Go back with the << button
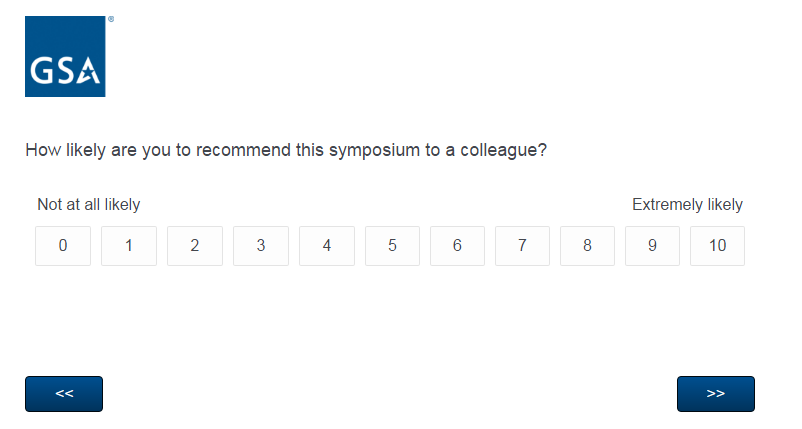 pos(64,394)
